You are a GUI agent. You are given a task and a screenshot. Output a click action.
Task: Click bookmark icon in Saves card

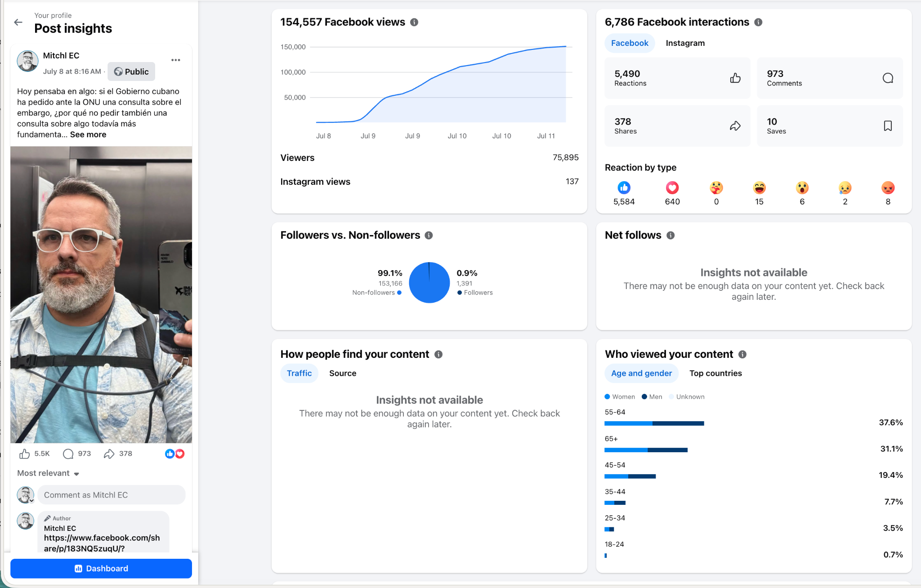[888, 126]
